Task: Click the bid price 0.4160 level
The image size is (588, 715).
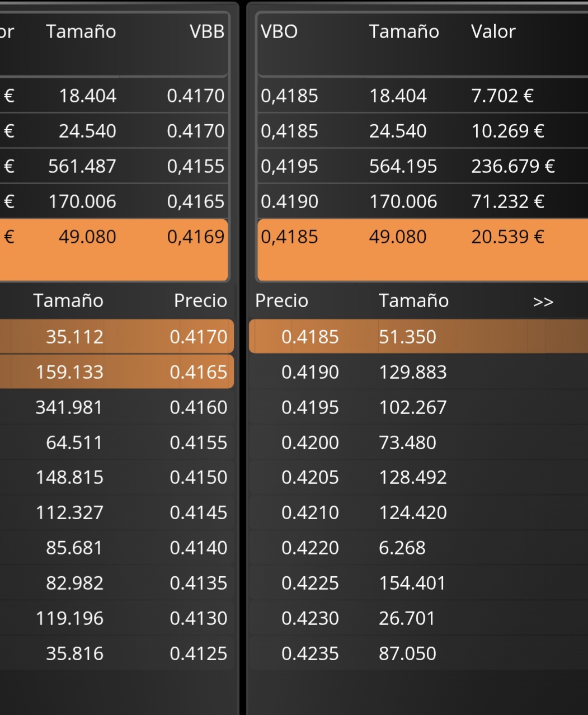Action: click(116, 407)
